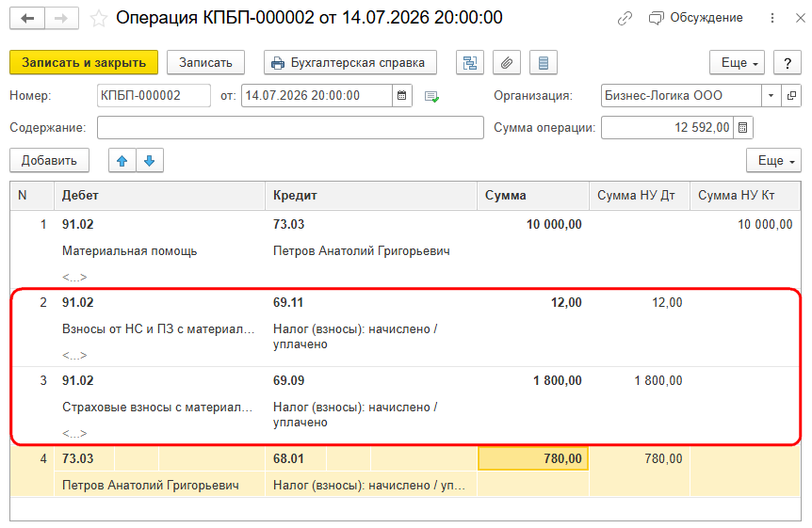
Task: Sort by the Дебет column header
Action: point(159,196)
